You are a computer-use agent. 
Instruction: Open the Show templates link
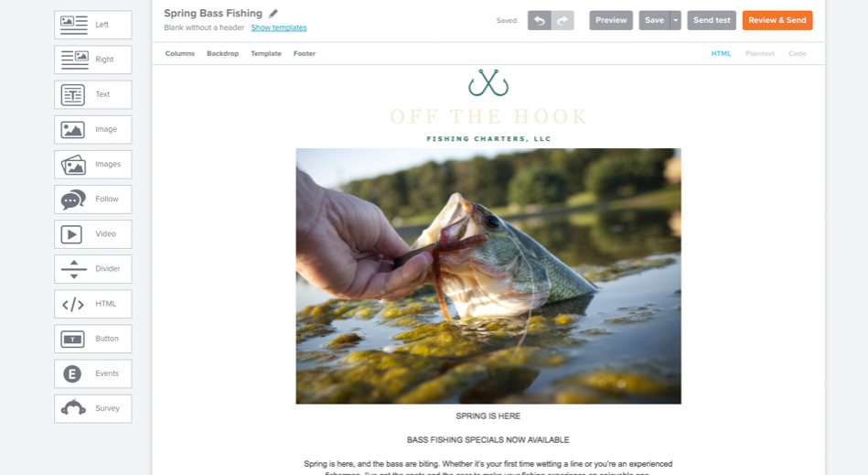(x=279, y=27)
